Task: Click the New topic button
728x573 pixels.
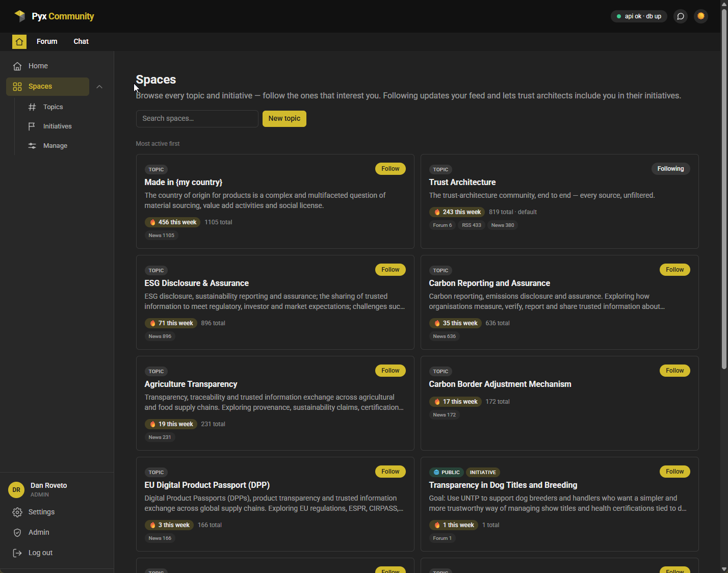Action: [284, 119]
